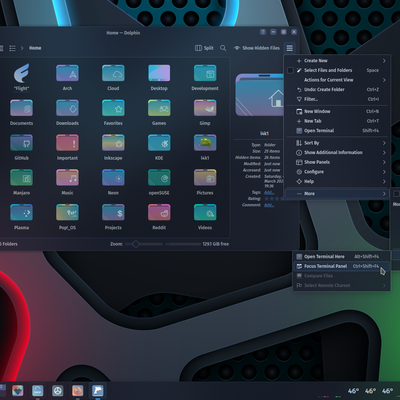
Task: Open the Games folder
Action: click(159, 112)
